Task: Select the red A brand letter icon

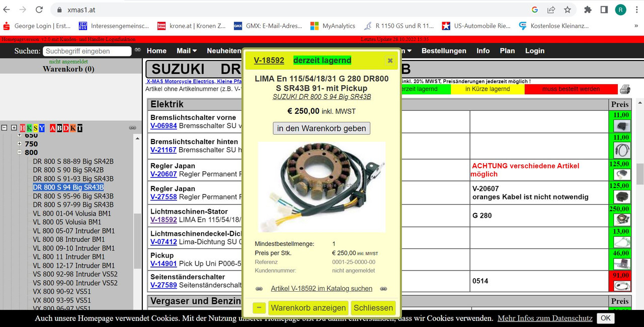Action: [x=53, y=128]
